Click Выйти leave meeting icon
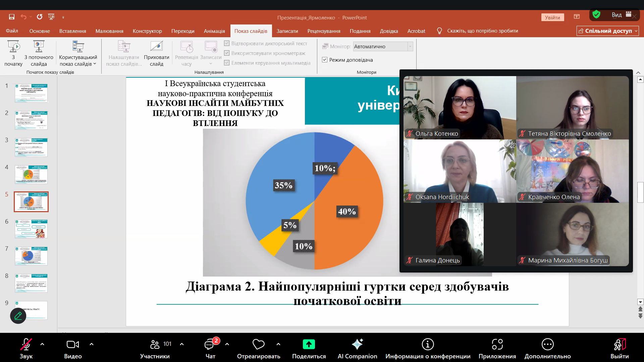Viewport: 644px width, 362px height. click(620, 344)
